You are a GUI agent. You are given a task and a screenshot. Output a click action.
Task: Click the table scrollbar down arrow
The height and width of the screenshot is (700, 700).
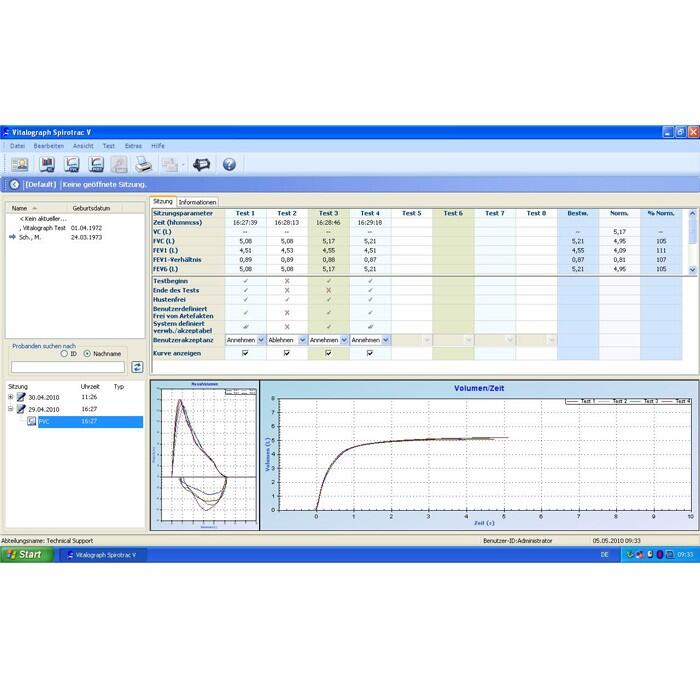pyautogui.click(x=692, y=270)
